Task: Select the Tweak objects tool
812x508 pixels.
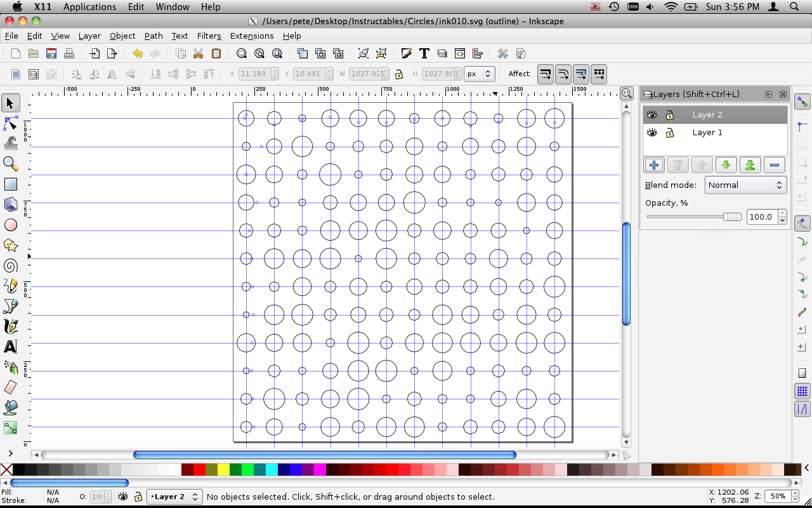Action: pyautogui.click(x=10, y=144)
